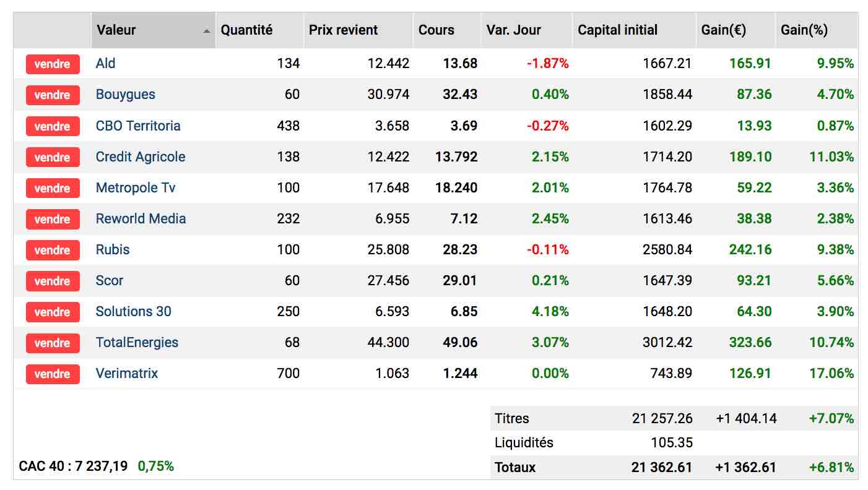Select the Ald price 13.68

point(460,64)
